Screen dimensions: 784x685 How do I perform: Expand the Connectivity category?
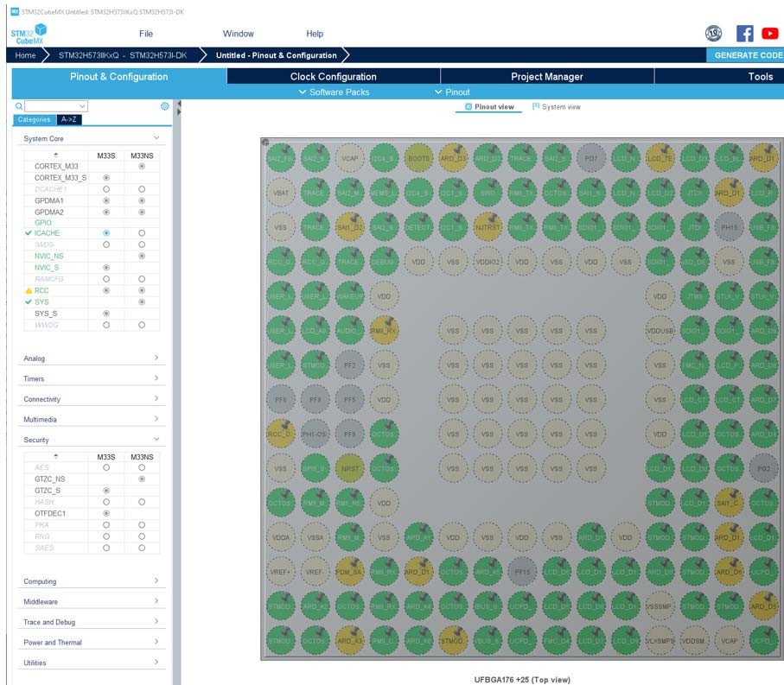[92, 399]
